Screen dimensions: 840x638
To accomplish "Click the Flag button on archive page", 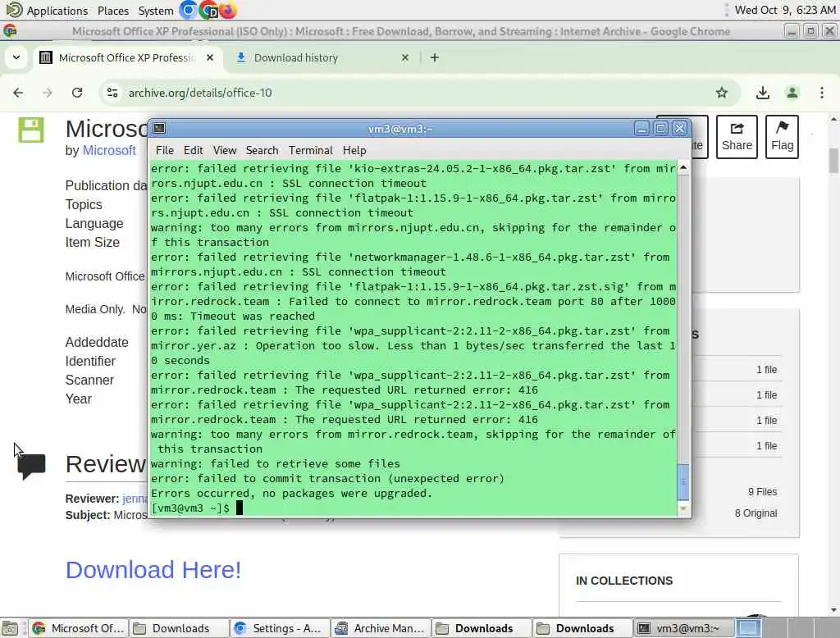I will pyautogui.click(x=782, y=137).
